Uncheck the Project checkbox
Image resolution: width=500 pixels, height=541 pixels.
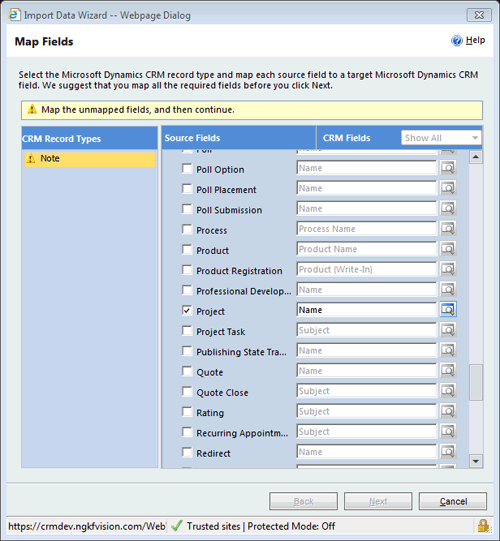tap(187, 311)
